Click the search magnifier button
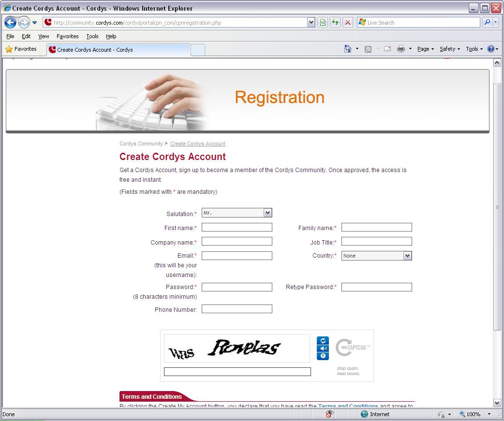Image resolution: width=504 pixels, height=421 pixels. (487, 23)
